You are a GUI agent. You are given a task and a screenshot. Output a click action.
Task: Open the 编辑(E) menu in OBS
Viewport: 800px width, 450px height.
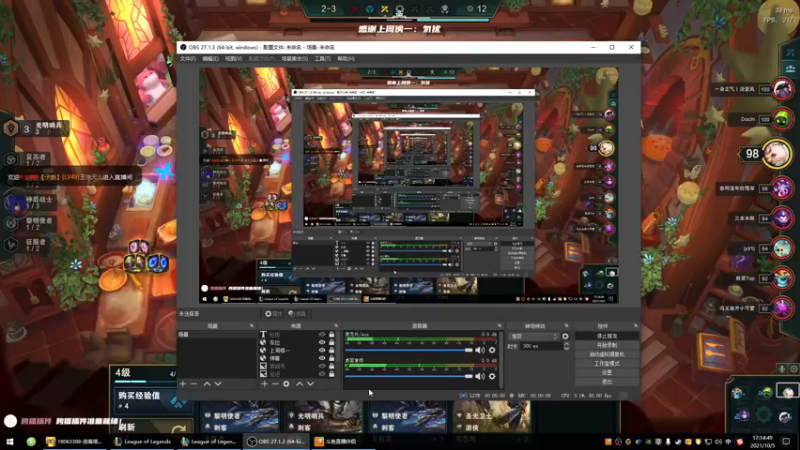(x=210, y=59)
